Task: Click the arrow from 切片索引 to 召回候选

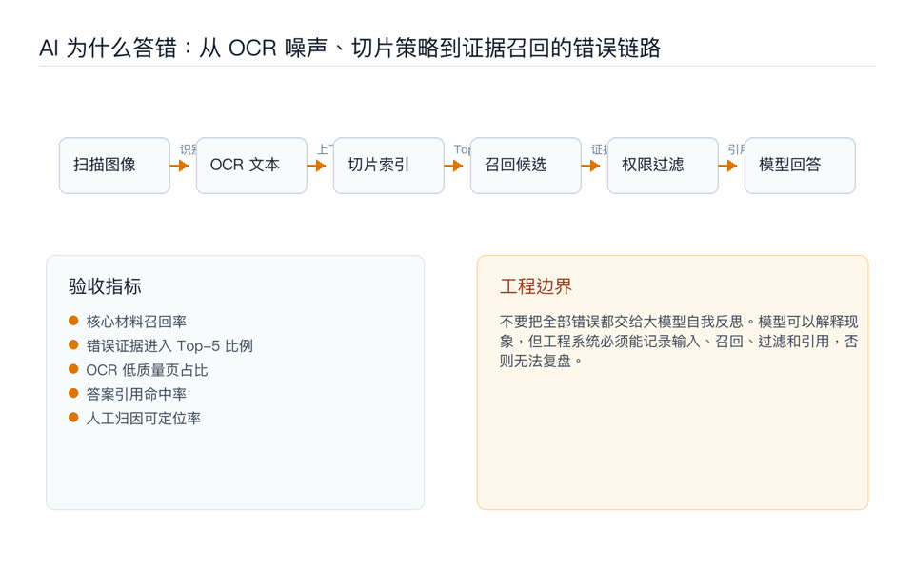Action: click(x=453, y=167)
